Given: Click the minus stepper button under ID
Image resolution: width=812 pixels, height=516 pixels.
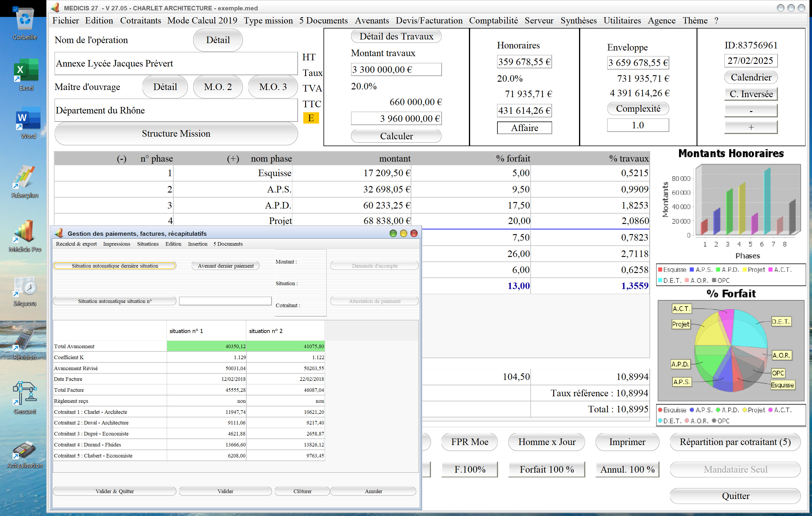Looking at the screenshot, I should [x=751, y=111].
